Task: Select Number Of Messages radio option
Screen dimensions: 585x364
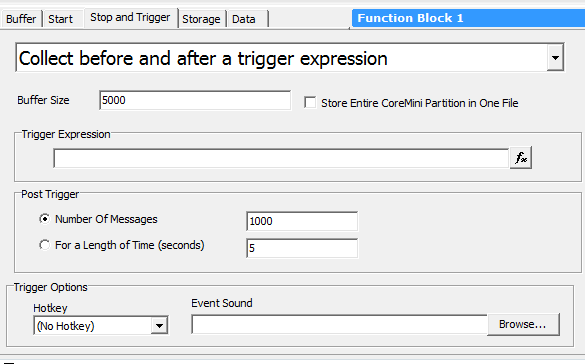Action: [x=44, y=219]
